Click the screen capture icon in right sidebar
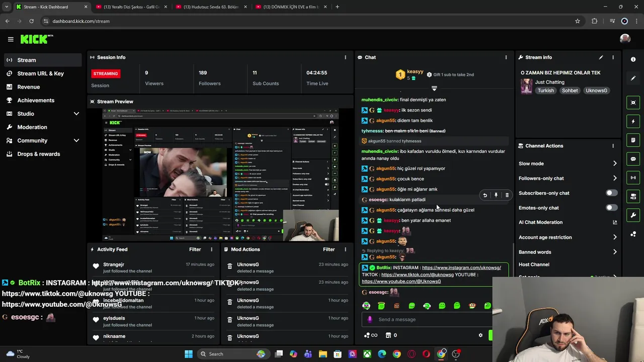Viewport: 644px width, 362px height. coord(633,103)
